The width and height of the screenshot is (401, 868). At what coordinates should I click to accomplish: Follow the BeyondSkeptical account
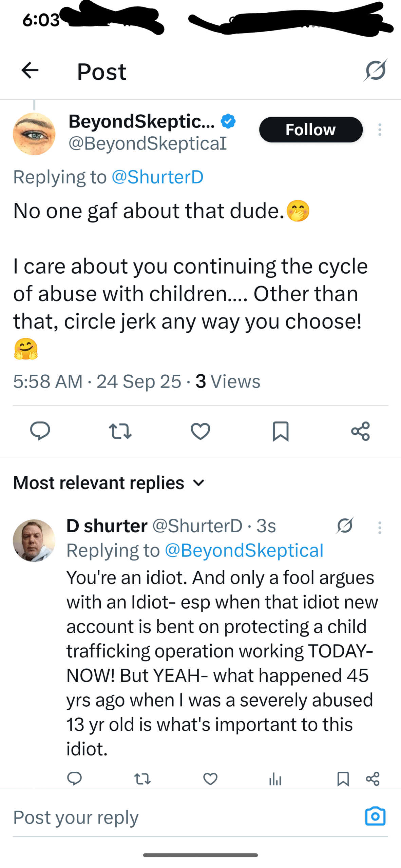311,130
